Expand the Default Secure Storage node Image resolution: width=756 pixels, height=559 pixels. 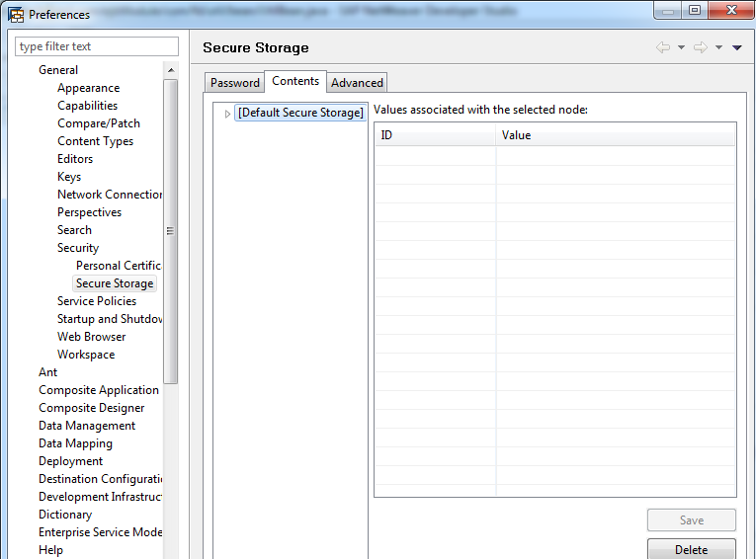[227, 114]
